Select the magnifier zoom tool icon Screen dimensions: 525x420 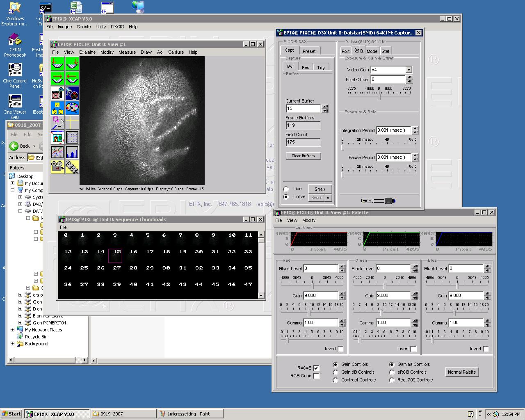coord(57,123)
